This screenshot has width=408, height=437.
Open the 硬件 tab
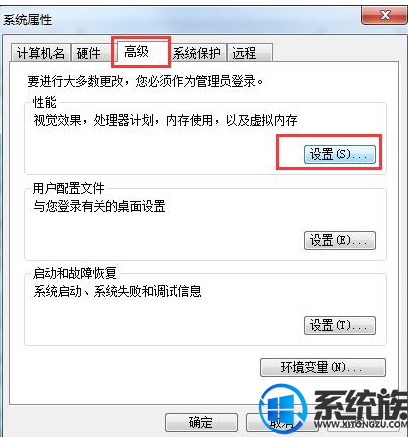coord(90,53)
